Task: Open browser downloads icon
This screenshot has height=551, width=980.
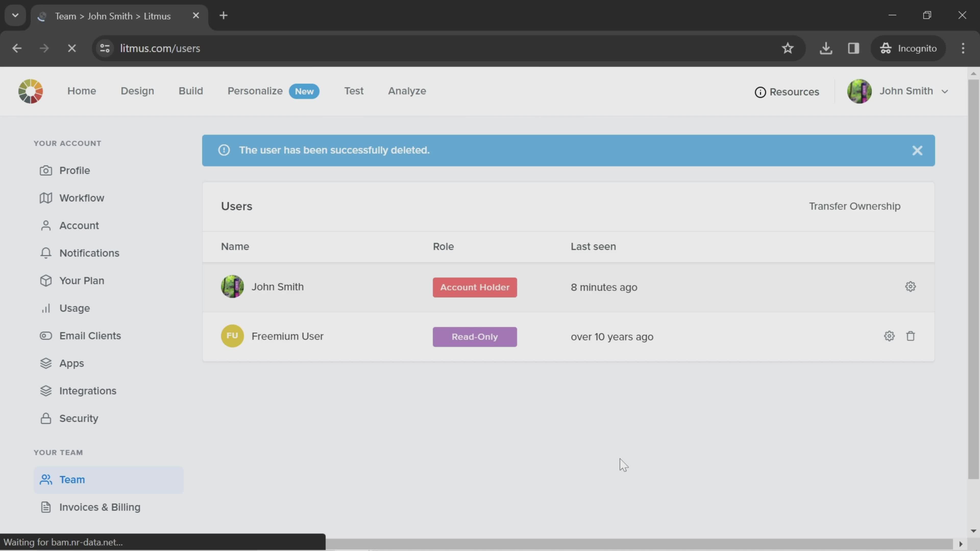Action: (x=826, y=48)
